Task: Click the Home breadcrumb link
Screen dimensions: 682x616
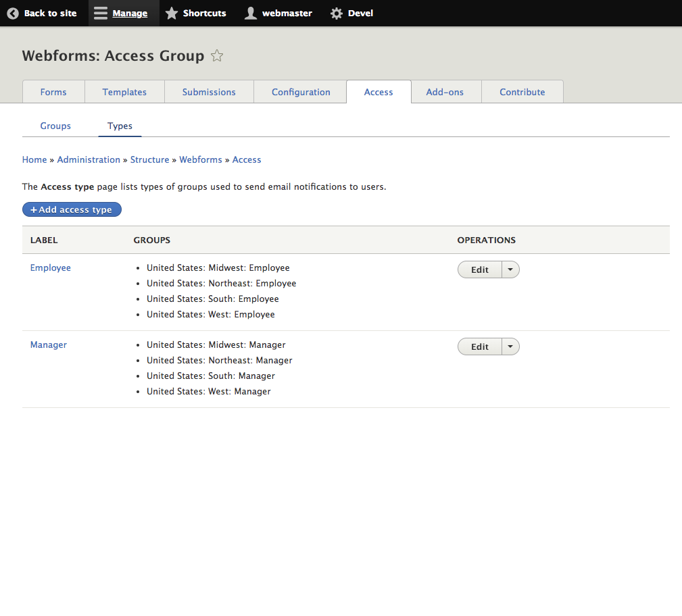Action: pyautogui.click(x=34, y=159)
